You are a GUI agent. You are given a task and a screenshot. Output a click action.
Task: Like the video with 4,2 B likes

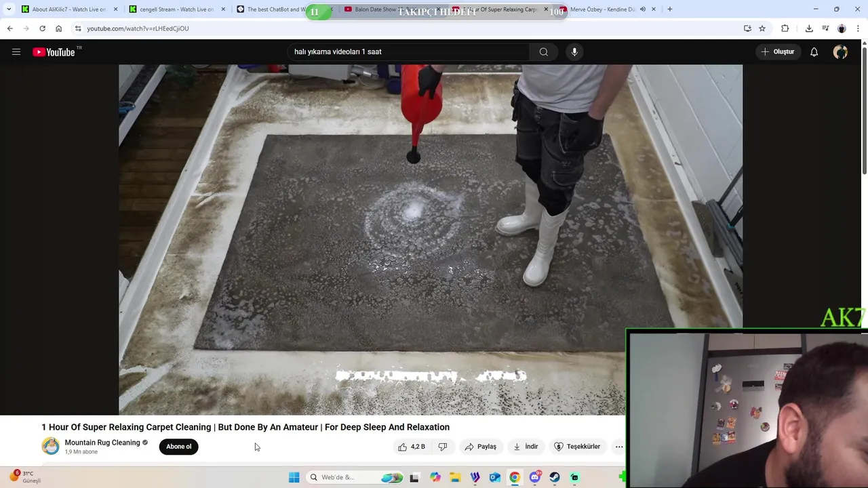(x=412, y=447)
